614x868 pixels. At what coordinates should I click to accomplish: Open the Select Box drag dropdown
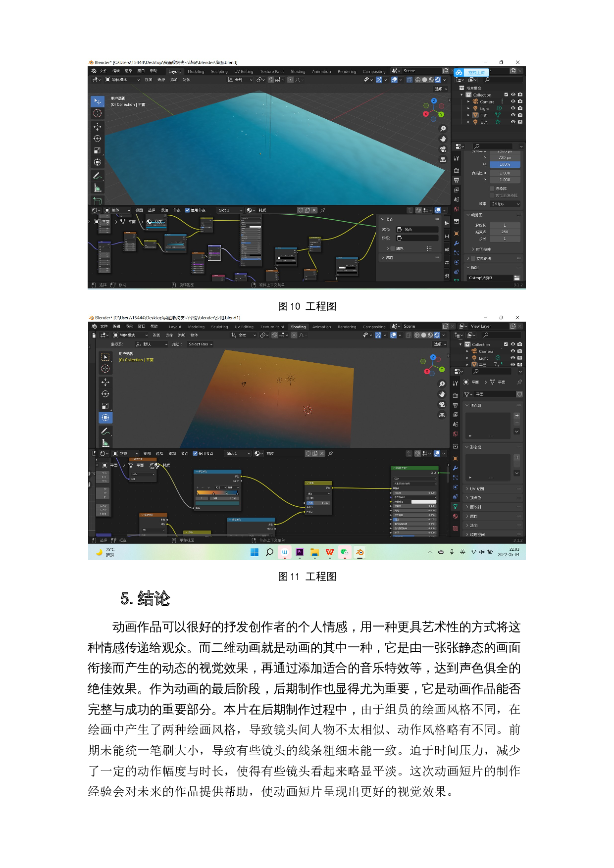[200, 344]
